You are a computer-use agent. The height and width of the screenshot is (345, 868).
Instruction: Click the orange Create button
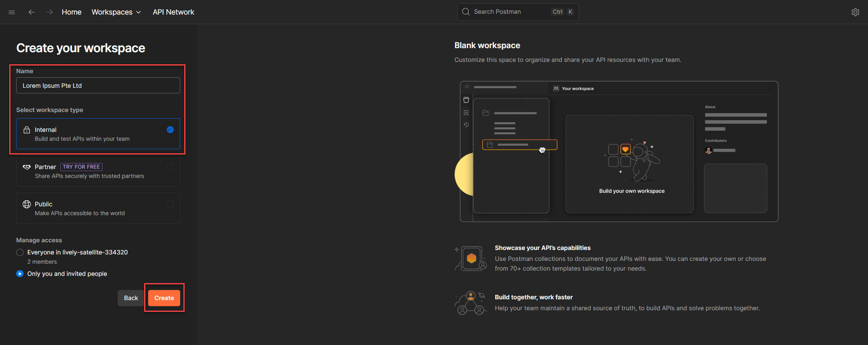click(x=164, y=298)
